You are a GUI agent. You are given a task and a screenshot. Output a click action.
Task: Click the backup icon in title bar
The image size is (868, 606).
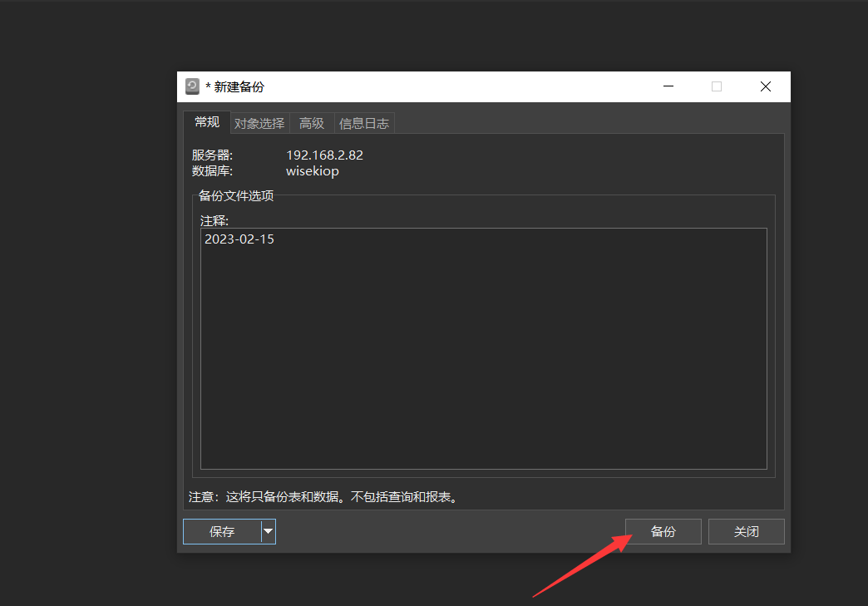click(x=192, y=86)
